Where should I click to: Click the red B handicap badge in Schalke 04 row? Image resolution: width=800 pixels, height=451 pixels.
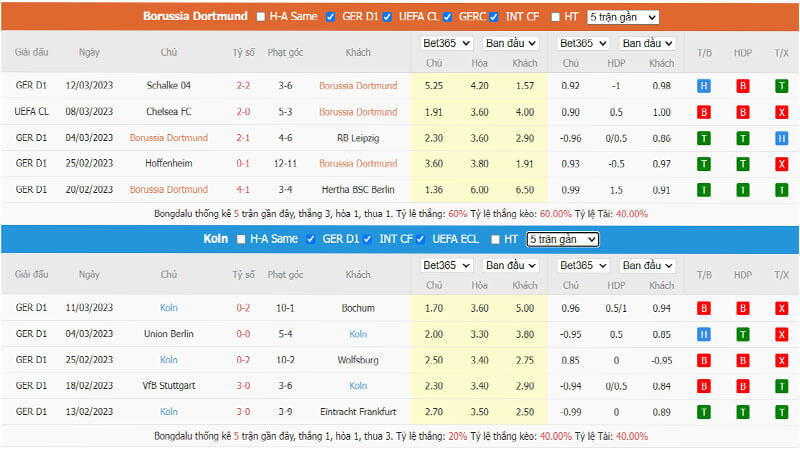coord(742,86)
